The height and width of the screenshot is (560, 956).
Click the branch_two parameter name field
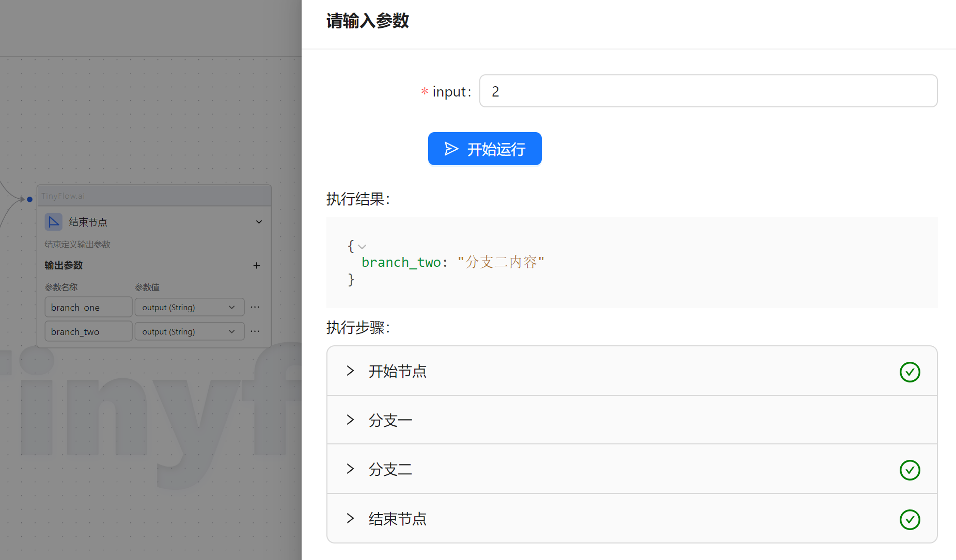tap(88, 331)
